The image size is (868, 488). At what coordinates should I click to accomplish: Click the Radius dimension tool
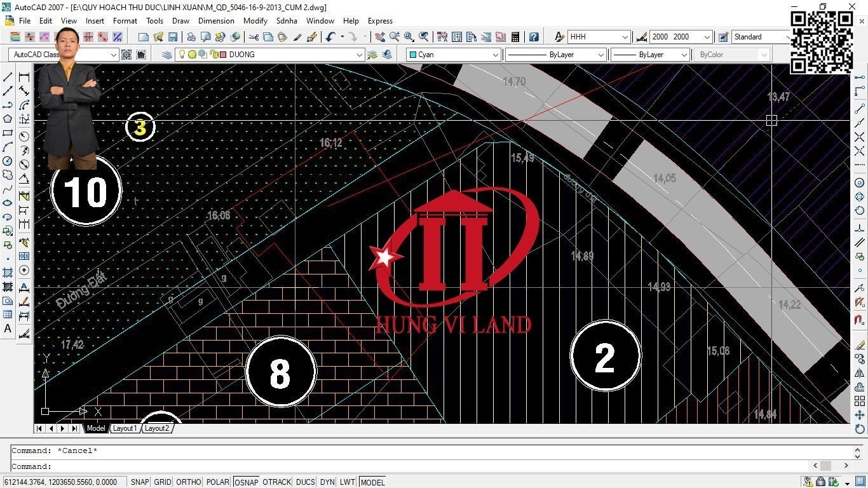tap(24, 136)
